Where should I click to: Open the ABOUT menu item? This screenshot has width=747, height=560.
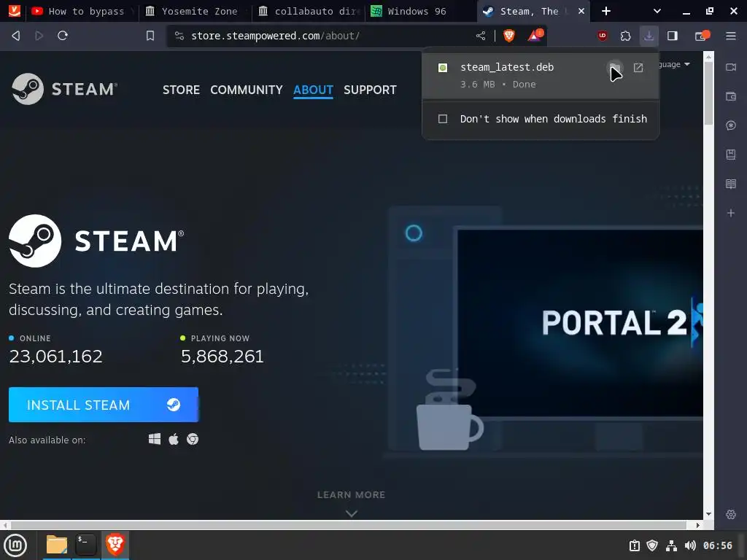point(313,90)
